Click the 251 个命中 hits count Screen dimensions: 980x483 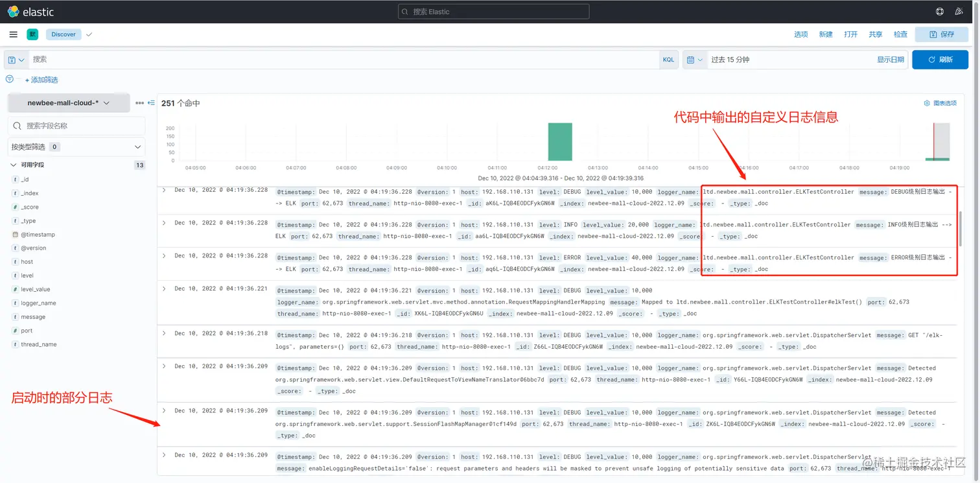click(181, 103)
